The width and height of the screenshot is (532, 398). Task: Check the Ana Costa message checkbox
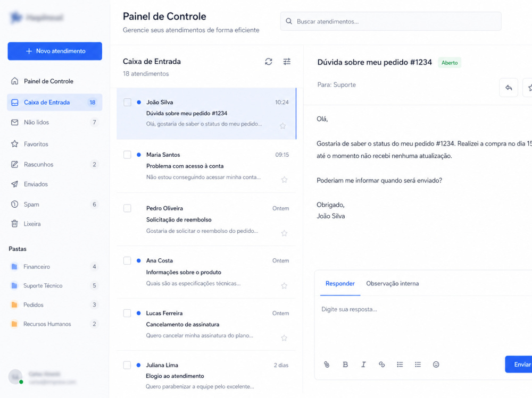(x=127, y=261)
